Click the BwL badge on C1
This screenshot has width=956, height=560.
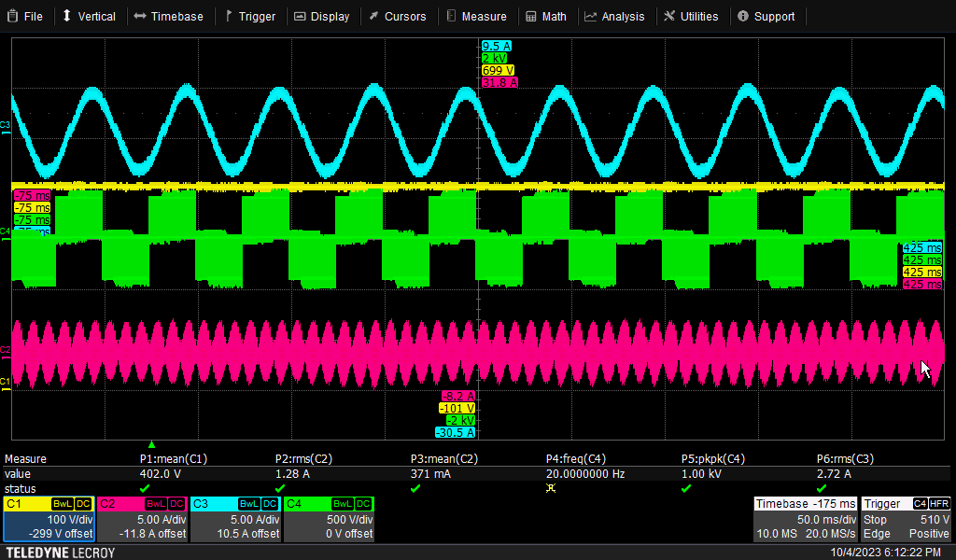pyautogui.click(x=63, y=504)
